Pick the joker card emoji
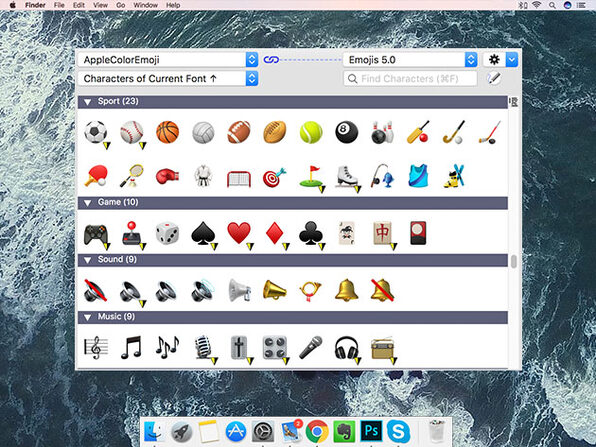 346,233
